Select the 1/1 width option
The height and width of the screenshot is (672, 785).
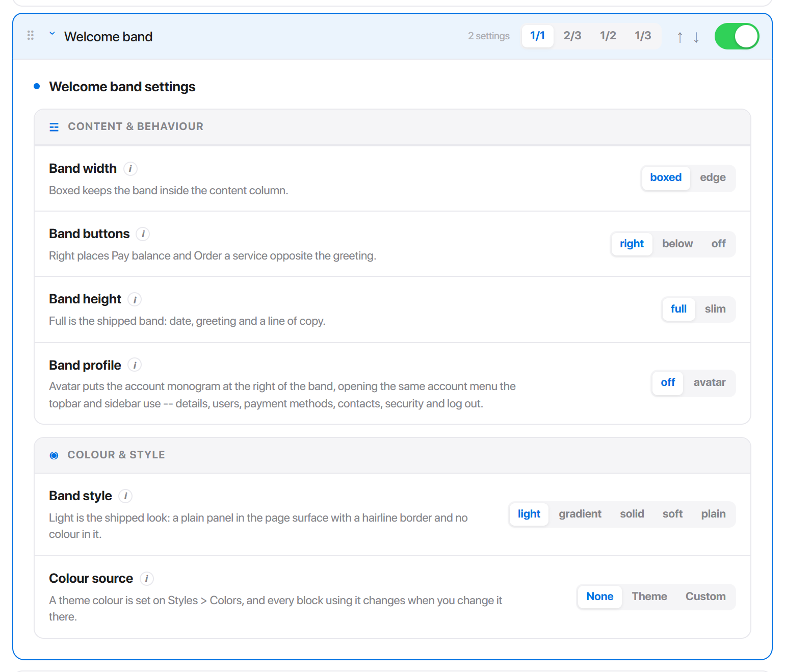point(538,36)
